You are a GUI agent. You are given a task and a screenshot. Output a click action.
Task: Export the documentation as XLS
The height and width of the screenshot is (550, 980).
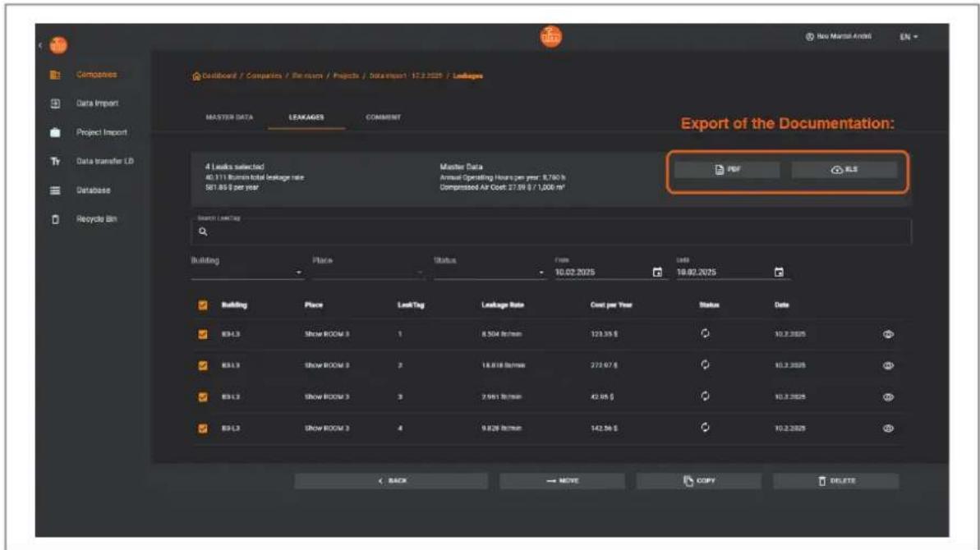click(844, 170)
